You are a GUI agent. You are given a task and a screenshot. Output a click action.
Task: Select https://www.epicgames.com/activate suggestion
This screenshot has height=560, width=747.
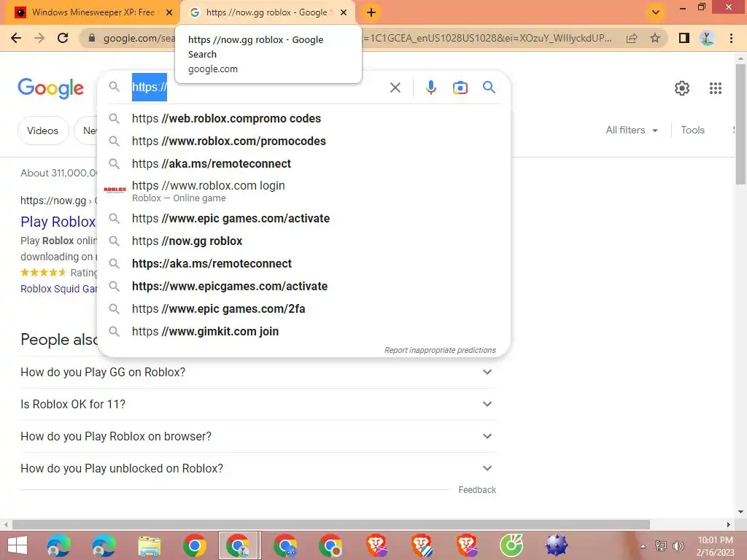[x=303, y=286]
